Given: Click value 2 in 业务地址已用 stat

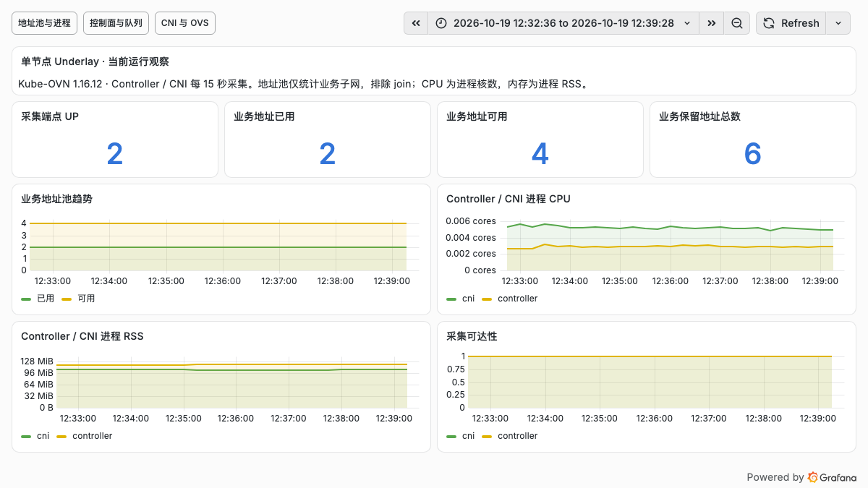Looking at the screenshot, I should 328,153.
